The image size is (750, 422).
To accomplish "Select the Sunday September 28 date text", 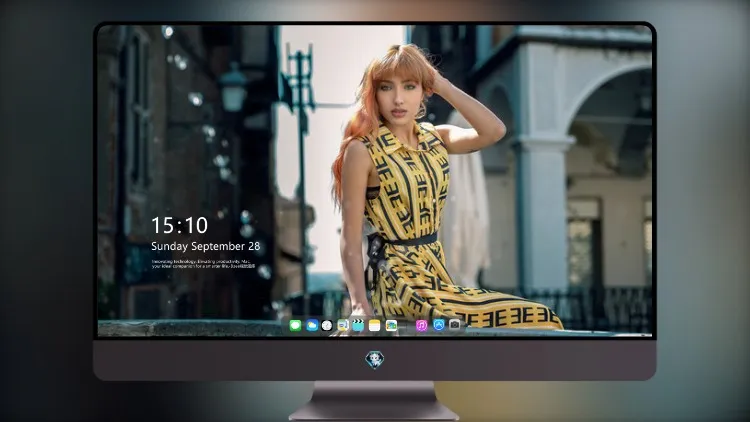I will click(206, 246).
